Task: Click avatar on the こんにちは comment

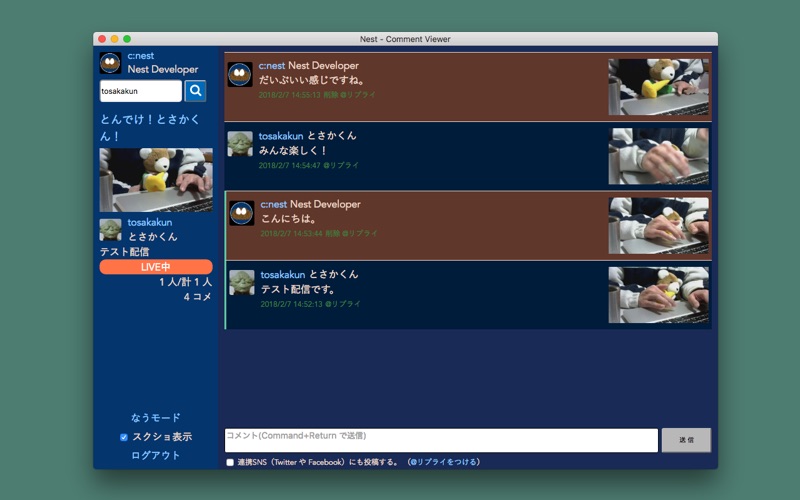Action: tap(242, 213)
